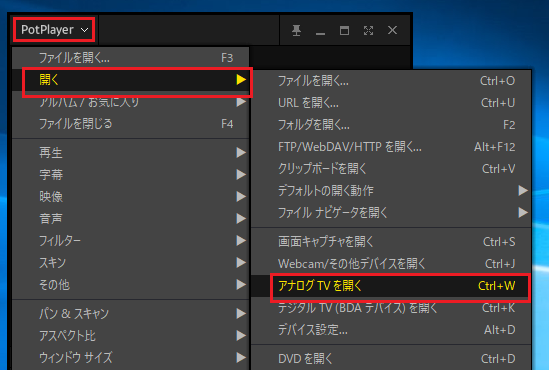This screenshot has width=549, height=370.
Task: Pin PotPlayer window on top
Action: point(297,30)
